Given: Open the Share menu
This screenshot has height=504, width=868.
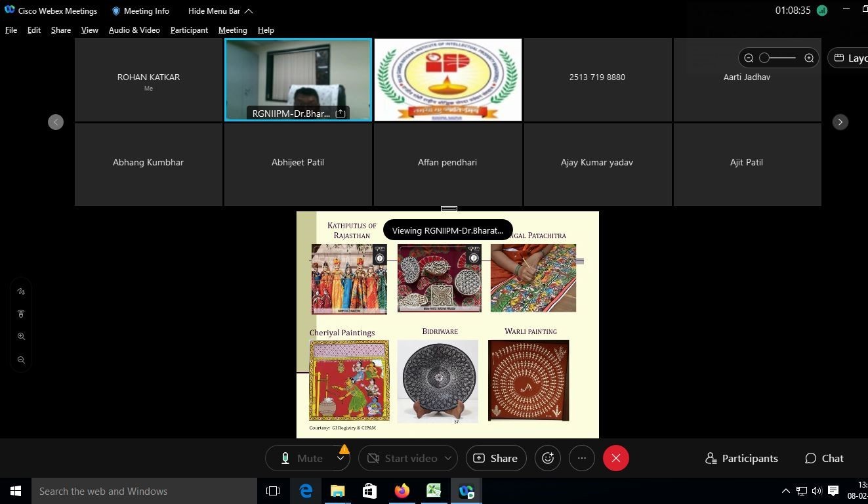Looking at the screenshot, I should (x=61, y=30).
